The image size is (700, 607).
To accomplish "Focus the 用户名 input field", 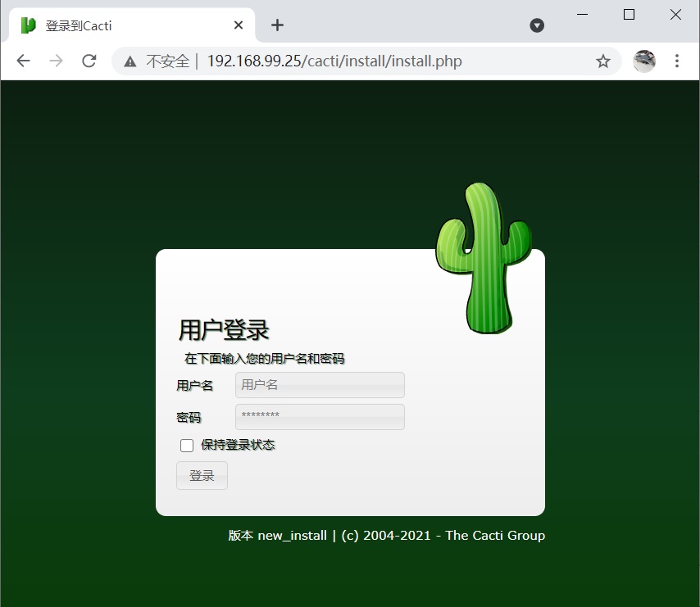I will click(x=320, y=385).
